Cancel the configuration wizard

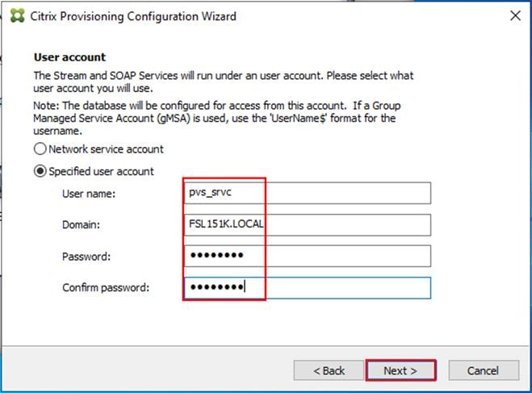coord(484,370)
